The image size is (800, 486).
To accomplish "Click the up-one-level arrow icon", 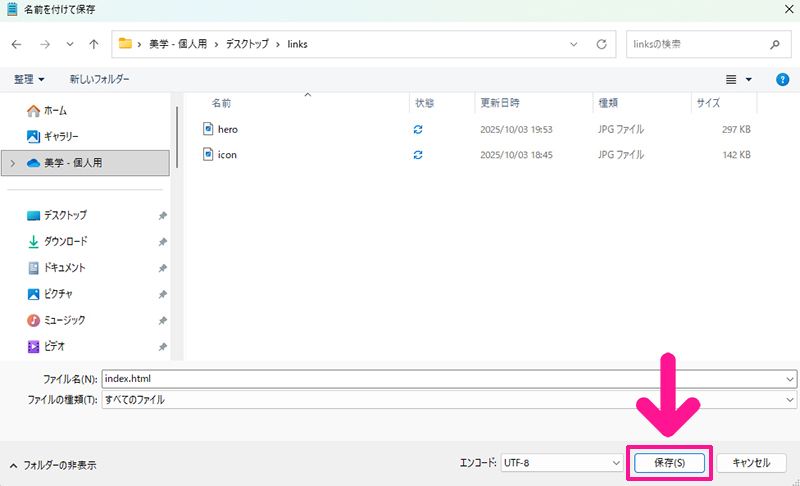I will tap(94, 45).
